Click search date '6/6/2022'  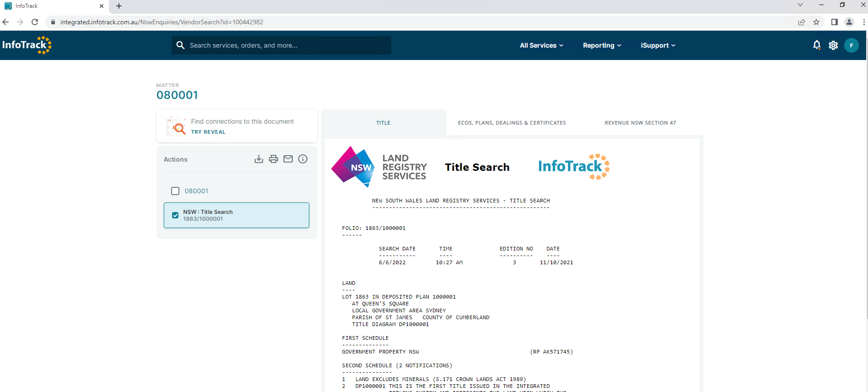[x=392, y=262]
